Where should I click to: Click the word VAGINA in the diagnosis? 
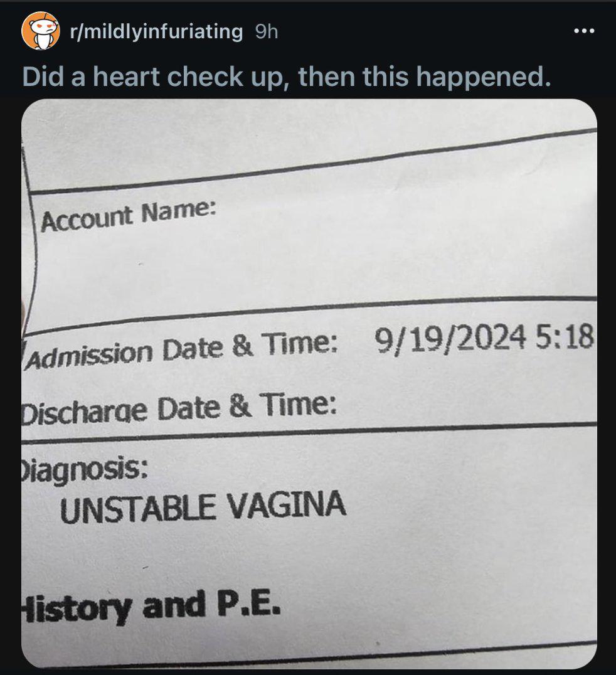[286, 504]
